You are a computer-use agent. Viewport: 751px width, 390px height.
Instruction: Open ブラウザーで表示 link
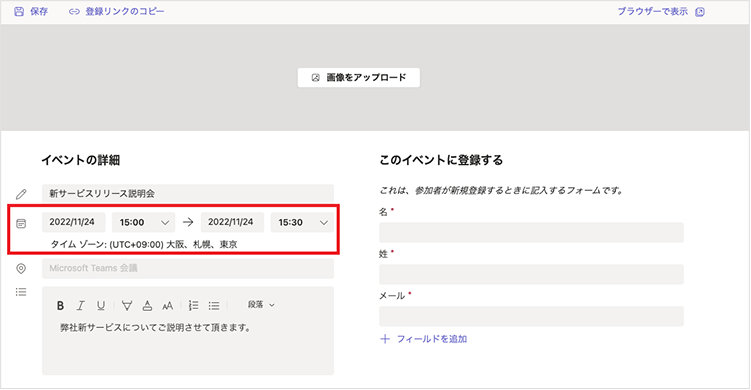pos(652,11)
